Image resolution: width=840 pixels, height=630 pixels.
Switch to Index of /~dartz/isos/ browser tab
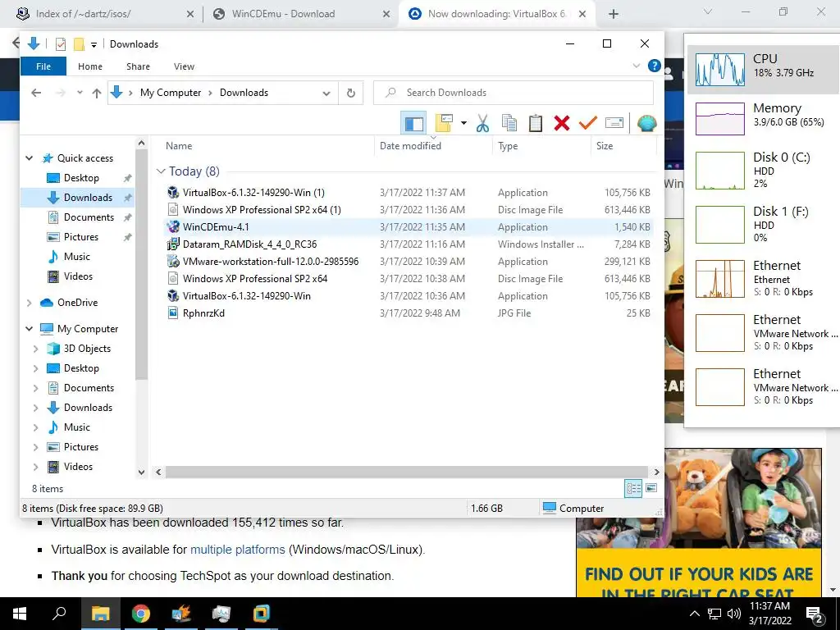104,14
